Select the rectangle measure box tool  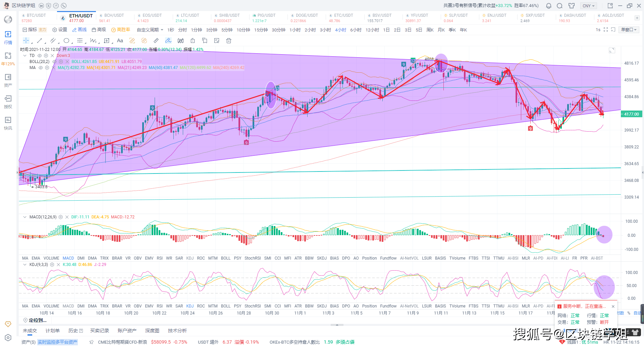pyautogui.click(x=107, y=41)
